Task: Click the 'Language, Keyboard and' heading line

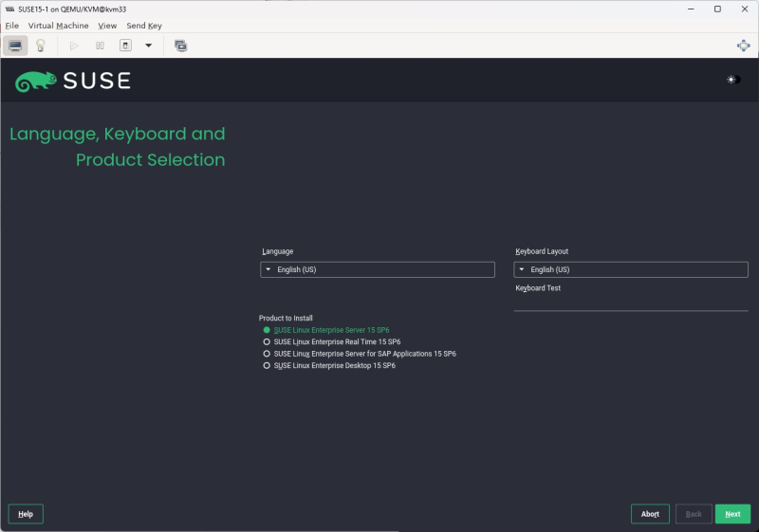Action: pos(118,134)
